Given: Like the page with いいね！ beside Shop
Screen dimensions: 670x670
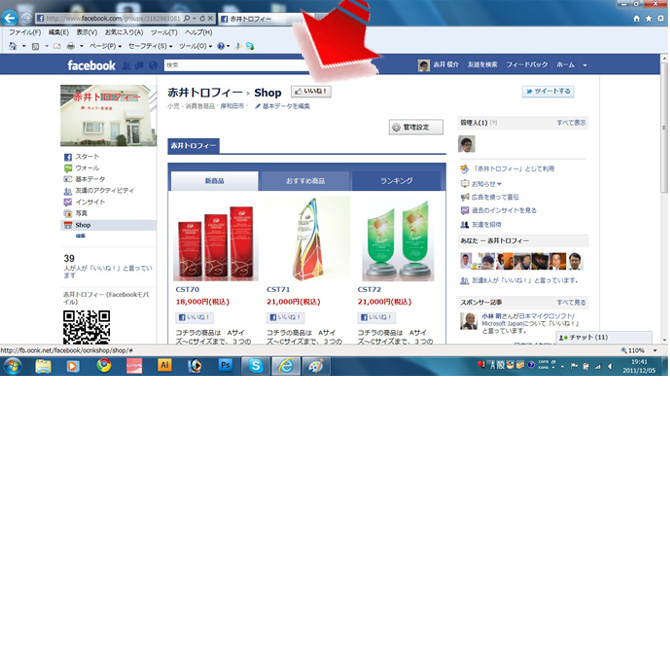Looking at the screenshot, I should click(x=311, y=91).
